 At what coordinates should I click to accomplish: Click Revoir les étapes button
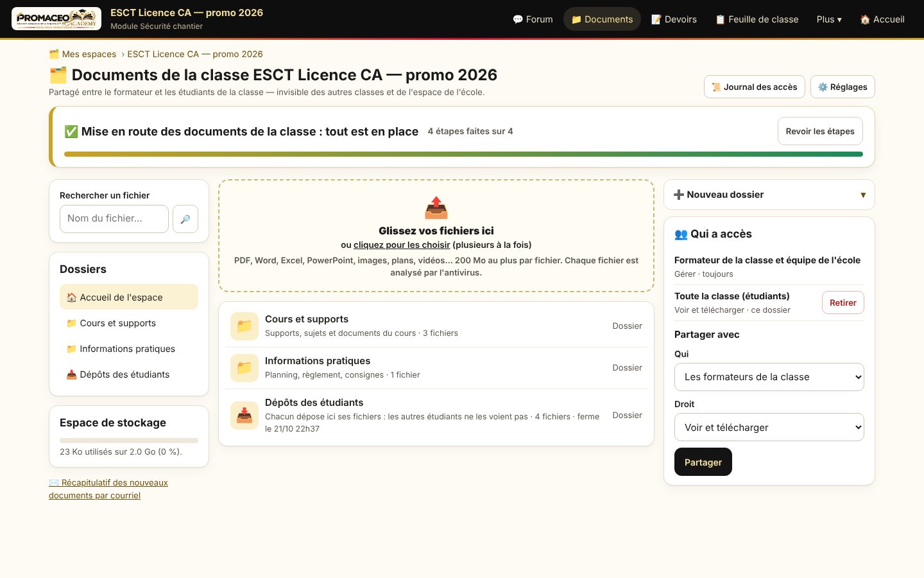pyautogui.click(x=820, y=131)
